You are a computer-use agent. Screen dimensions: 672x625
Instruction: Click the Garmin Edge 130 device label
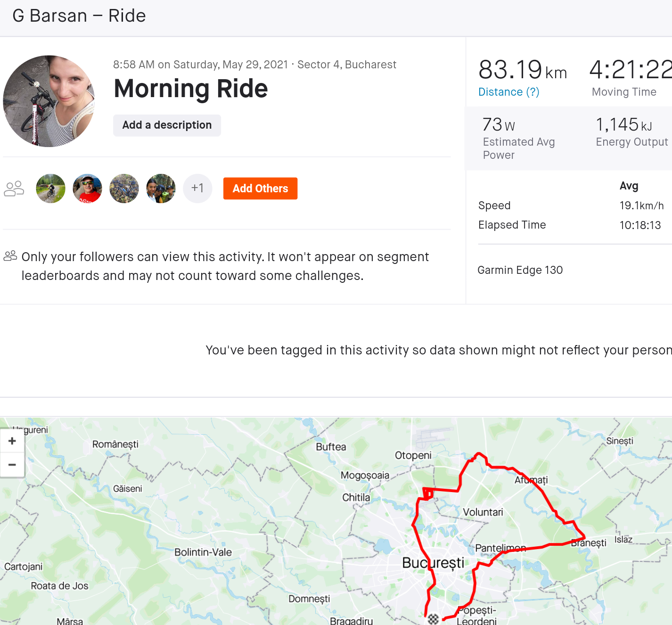[520, 270]
